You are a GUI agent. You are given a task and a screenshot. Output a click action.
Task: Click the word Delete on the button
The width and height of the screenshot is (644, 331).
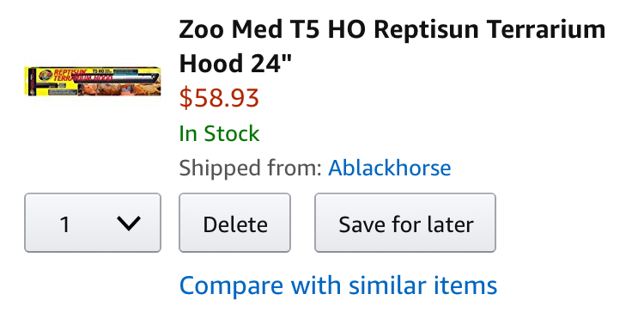pos(235,224)
